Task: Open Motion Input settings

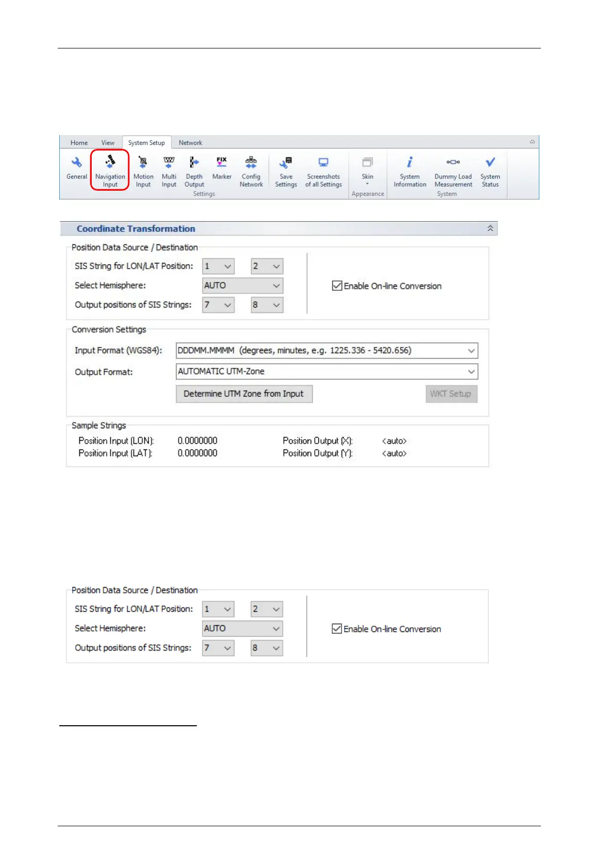Action: (x=143, y=172)
